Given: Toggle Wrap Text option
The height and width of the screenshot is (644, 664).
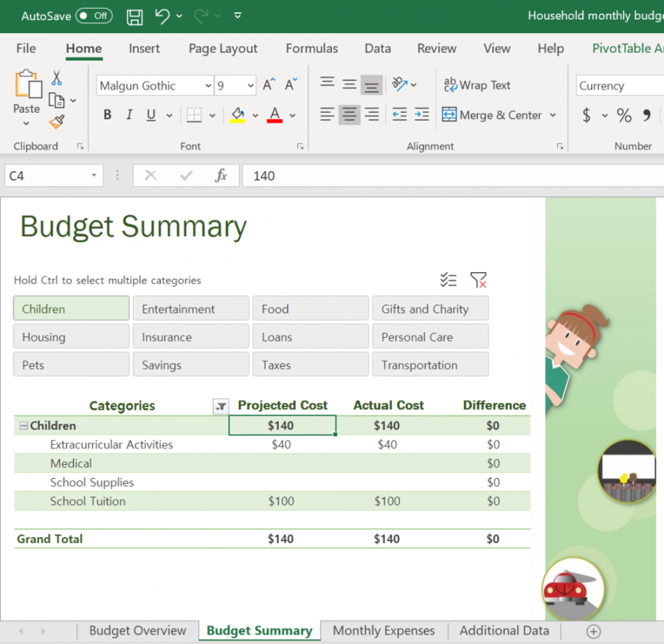Looking at the screenshot, I should (x=477, y=86).
